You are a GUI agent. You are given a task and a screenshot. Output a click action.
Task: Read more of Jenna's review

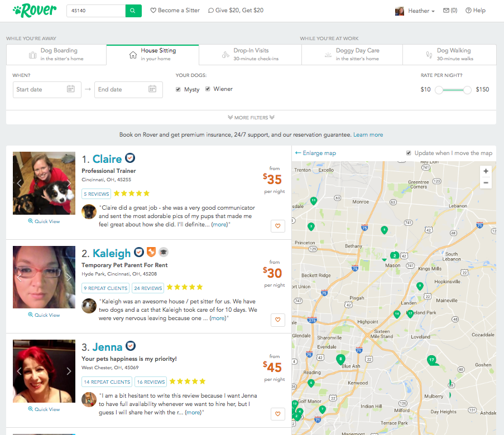193,413
